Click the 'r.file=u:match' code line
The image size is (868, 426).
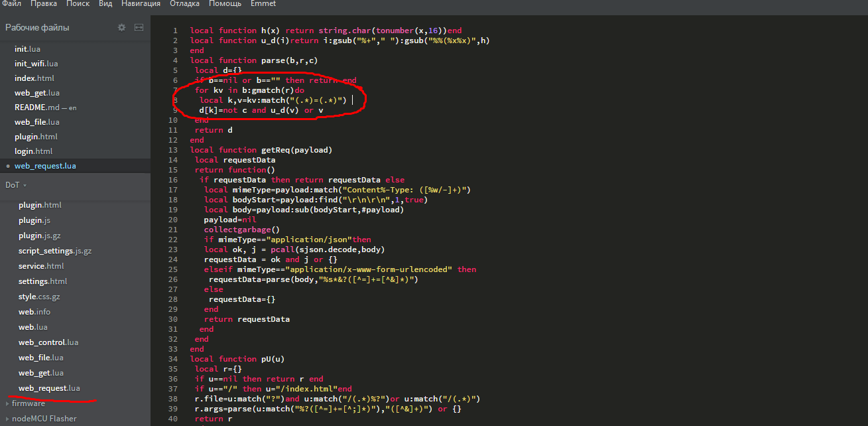337,399
